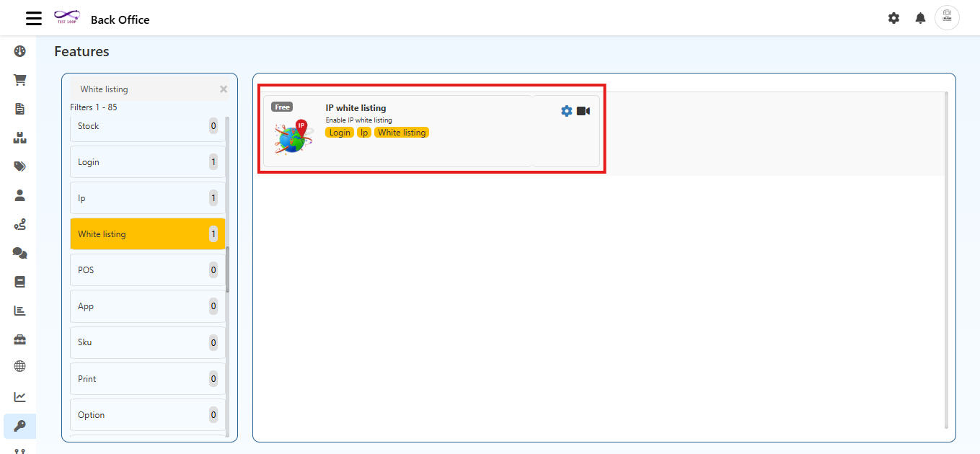Open the globe section from the sidebar
The height and width of the screenshot is (454, 980).
19,366
